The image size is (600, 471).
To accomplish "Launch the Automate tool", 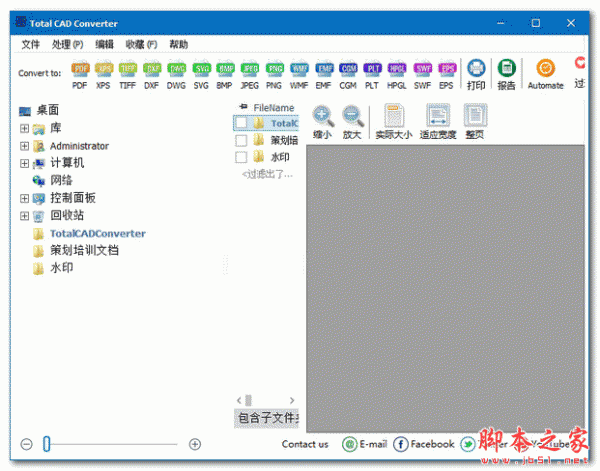I will (x=546, y=75).
